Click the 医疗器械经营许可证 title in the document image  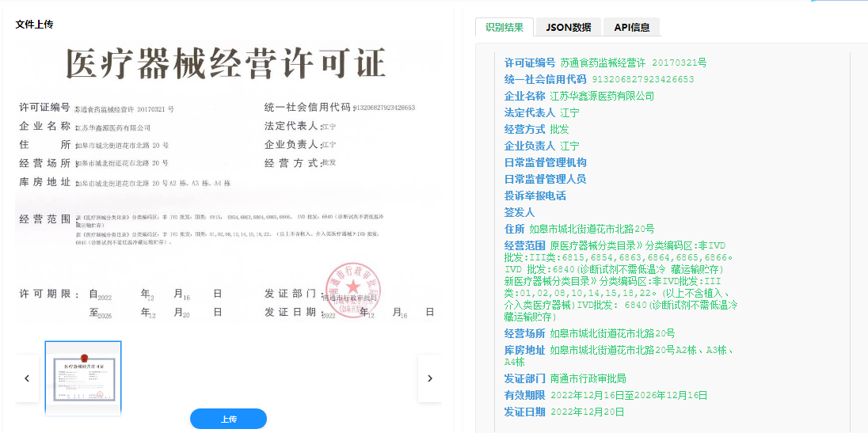[x=226, y=64]
